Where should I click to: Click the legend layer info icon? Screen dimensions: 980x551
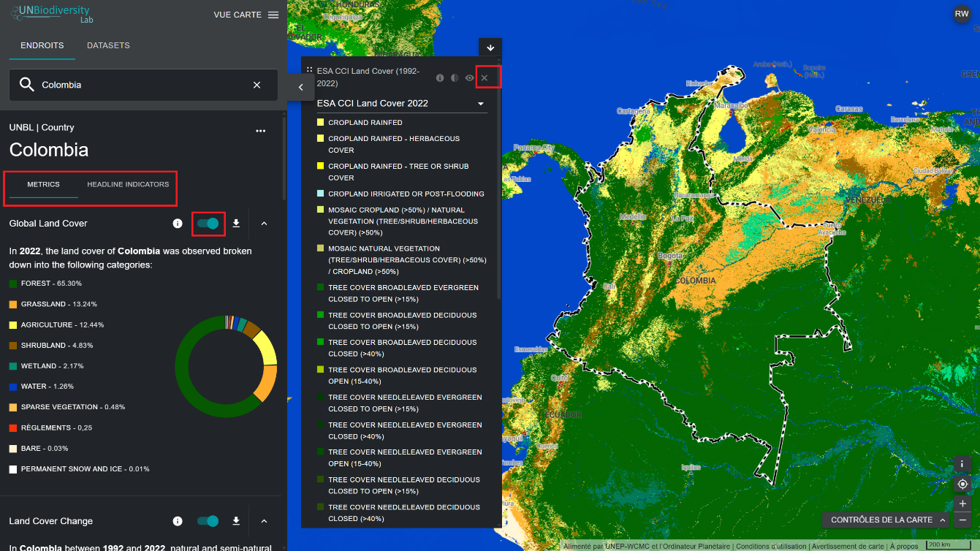[x=440, y=77]
